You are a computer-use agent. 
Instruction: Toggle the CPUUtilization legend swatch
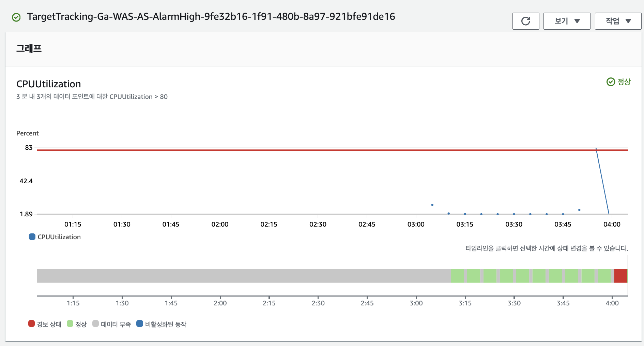click(x=32, y=237)
